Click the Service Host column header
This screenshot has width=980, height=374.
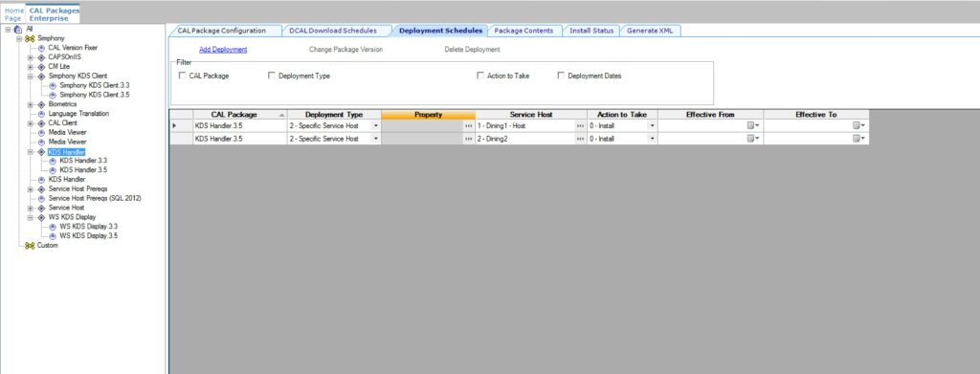[x=531, y=115]
